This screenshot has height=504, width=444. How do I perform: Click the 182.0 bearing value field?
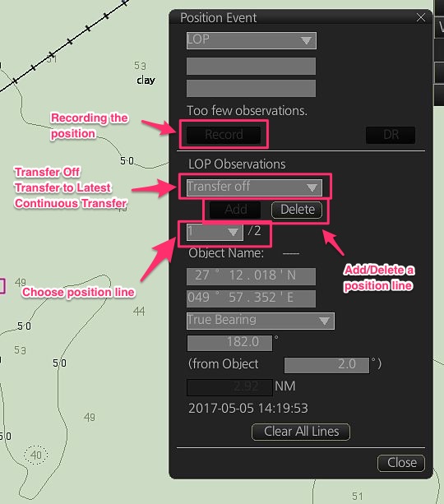(229, 343)
